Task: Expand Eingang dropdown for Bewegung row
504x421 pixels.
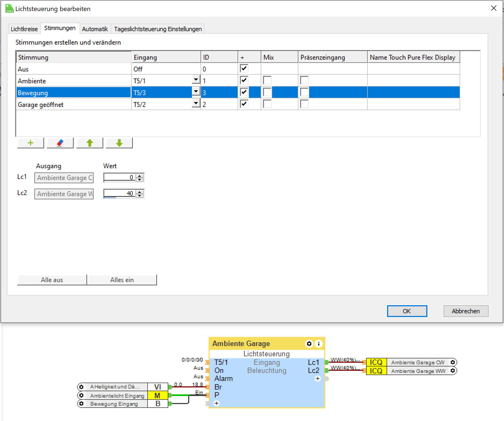Action: click(196, 92)
